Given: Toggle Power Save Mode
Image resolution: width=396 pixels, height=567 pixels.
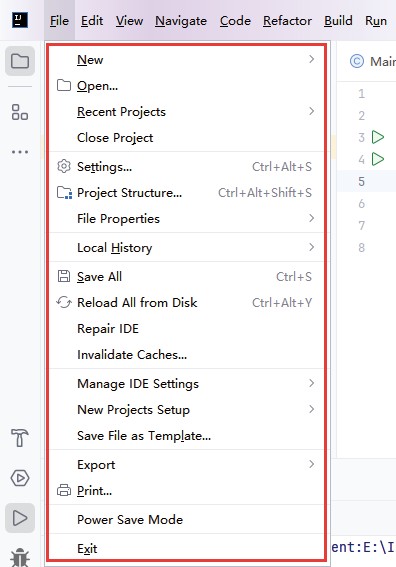Looking at the screenshot, I should pos(186,520).
